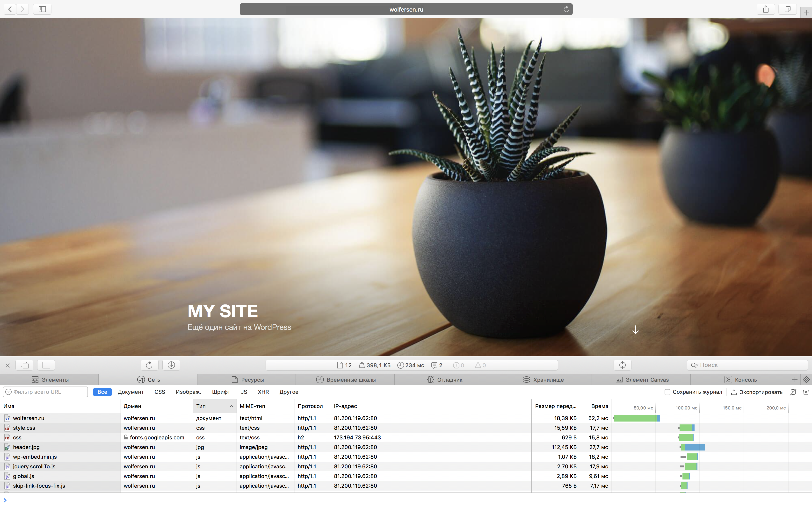Toggle the disable resource caches icon
The image size is (812, 507).
coord(793,392)
